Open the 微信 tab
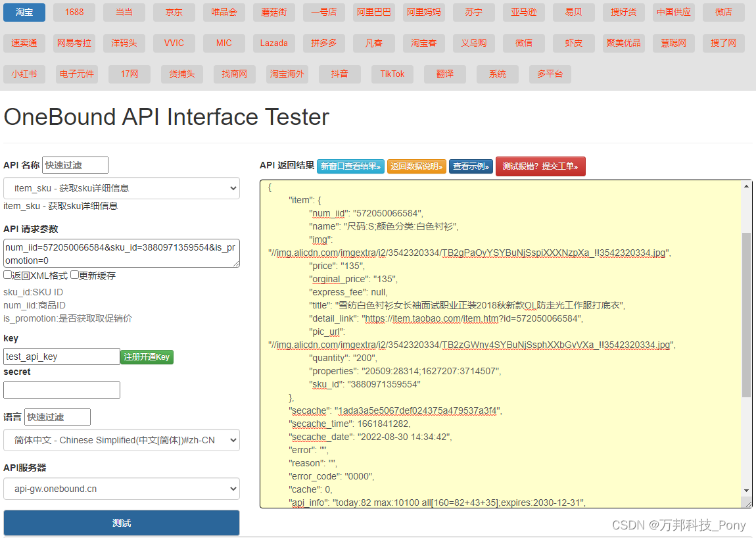This screenshot has width=756, height=538. point(523,43)
